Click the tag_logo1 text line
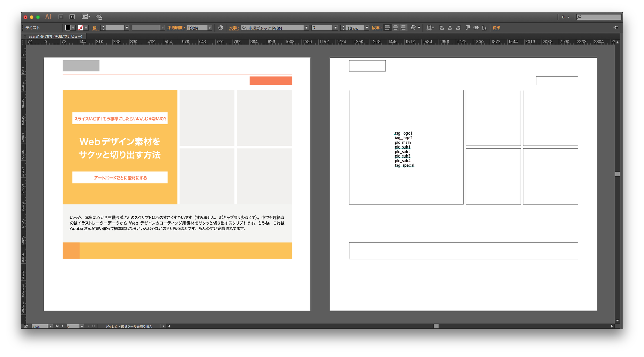 (x=403, y=133)
